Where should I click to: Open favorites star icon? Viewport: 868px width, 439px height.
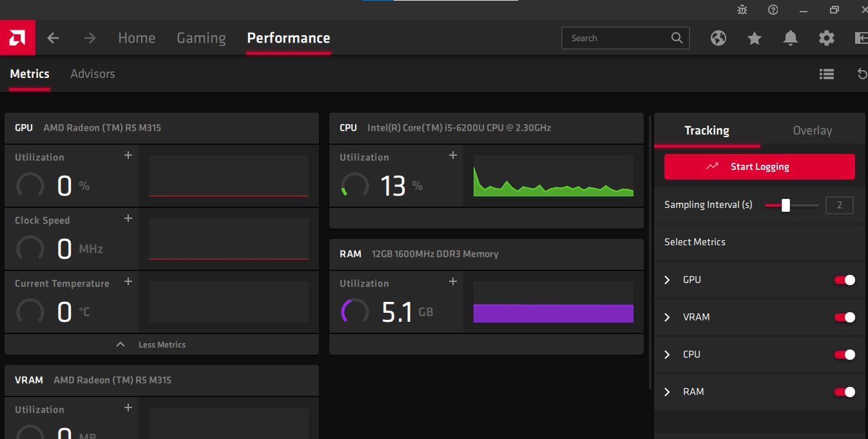point(755,38)
